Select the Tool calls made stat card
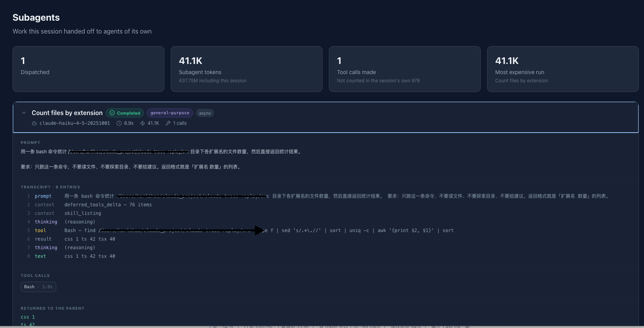644x328 pixels. coord(405,69)
